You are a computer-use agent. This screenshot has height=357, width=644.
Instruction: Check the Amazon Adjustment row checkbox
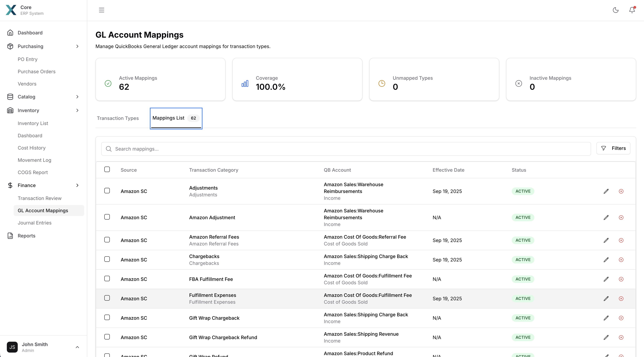[x=107, y=217]
